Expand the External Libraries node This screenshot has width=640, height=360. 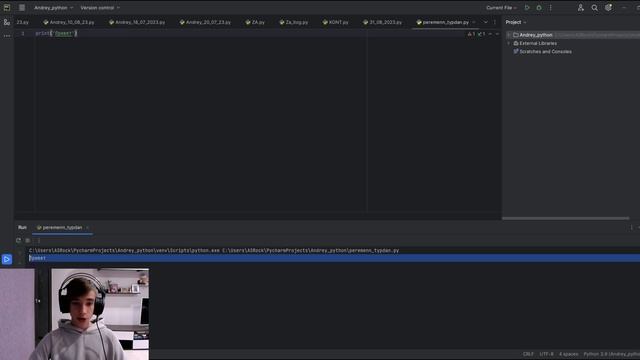[509, 43]
